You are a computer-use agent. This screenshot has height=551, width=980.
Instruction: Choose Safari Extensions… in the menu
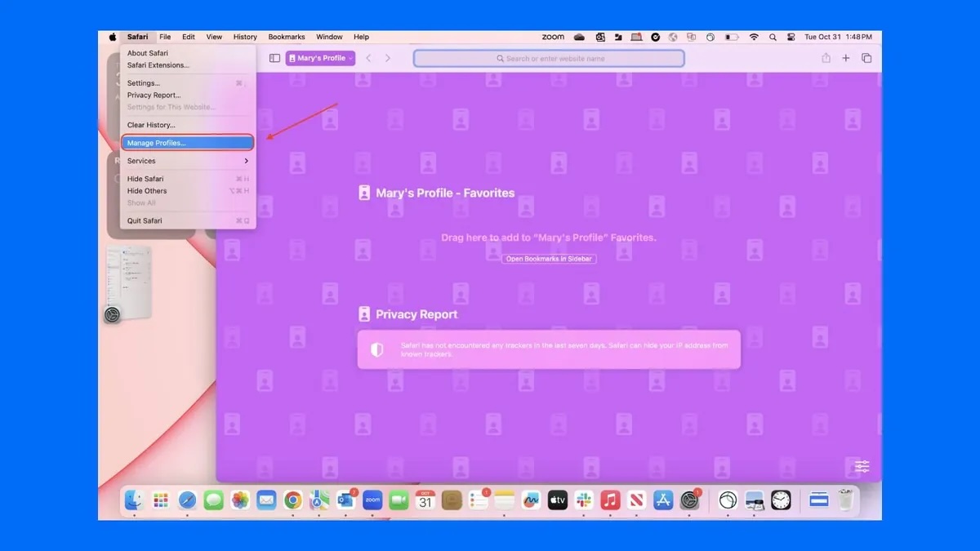(188, 65)
